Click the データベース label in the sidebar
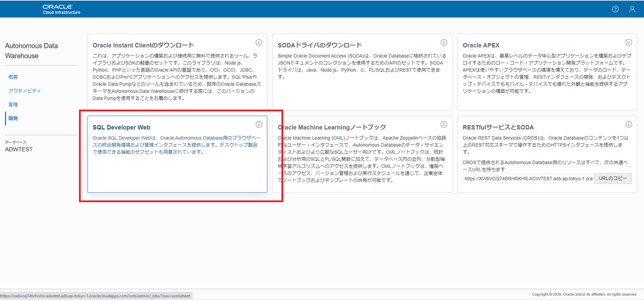 [15, 142]
